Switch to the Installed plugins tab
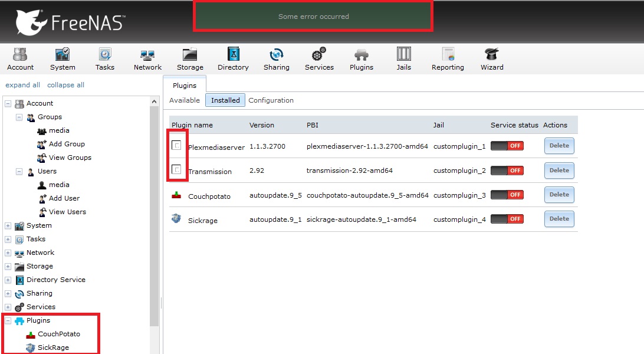Screen dimensions: 644x354 pyautogui.click(x=225, y=100)
